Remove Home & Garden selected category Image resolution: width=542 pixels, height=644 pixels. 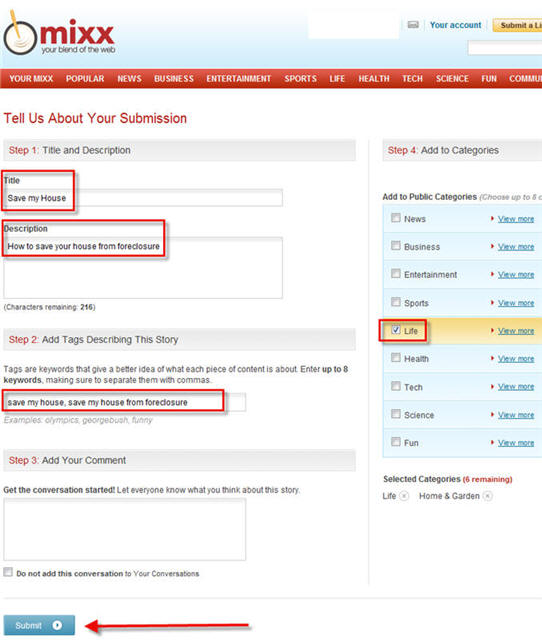(487, 496)
